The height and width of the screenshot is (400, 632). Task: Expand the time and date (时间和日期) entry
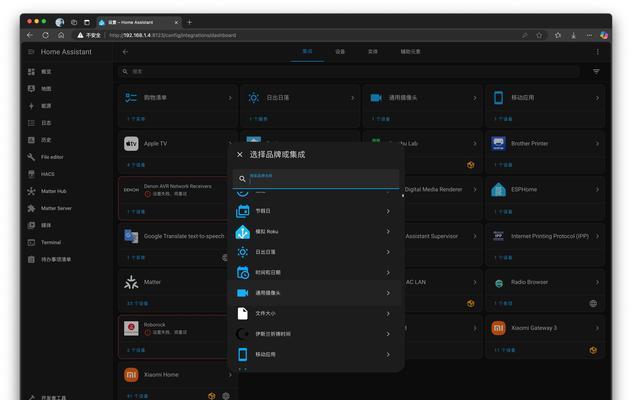click(x=316, y=273)
